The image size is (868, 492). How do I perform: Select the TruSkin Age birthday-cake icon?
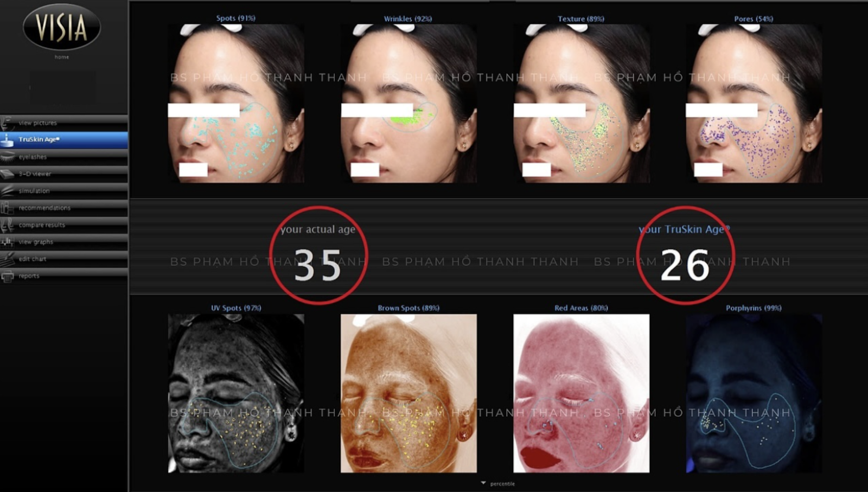pyautogui.click(x=7, y=139)
